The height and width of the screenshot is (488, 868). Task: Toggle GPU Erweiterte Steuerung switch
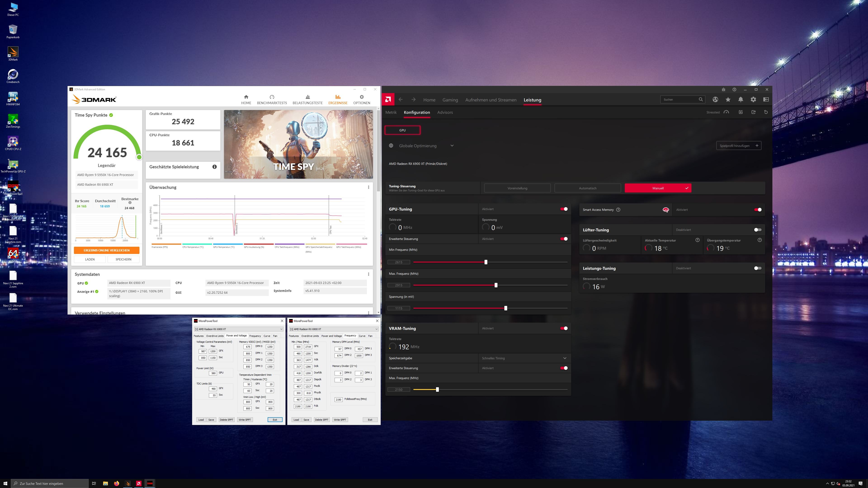564,239
